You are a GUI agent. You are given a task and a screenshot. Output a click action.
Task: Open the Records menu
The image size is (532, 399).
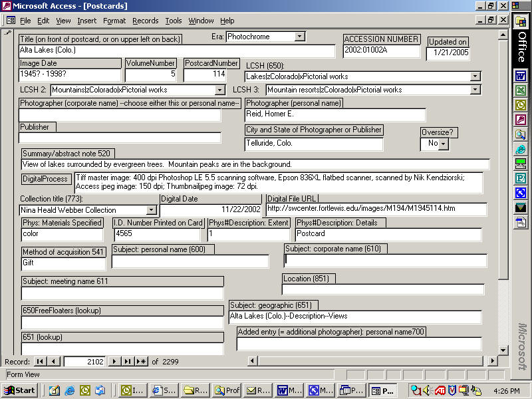pos(145,21)
